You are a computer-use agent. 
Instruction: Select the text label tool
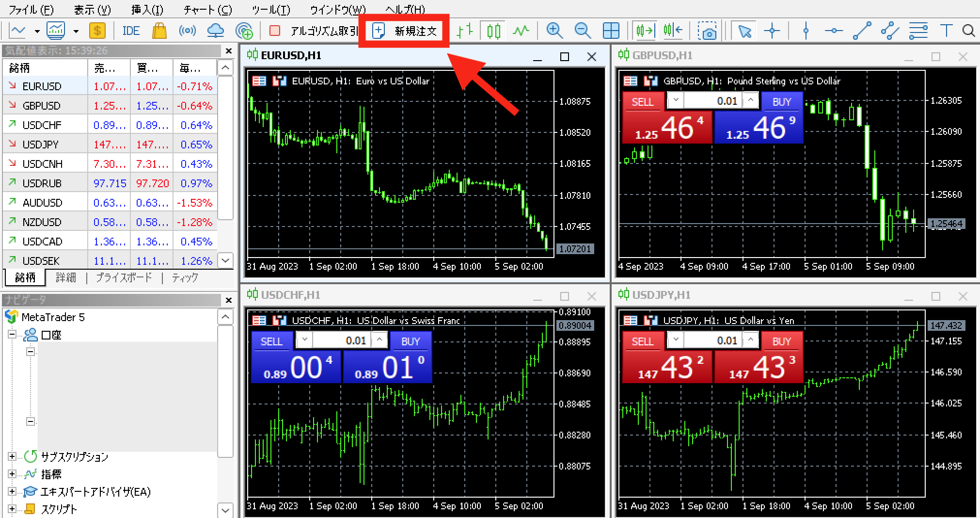click(x=946, y=31)
